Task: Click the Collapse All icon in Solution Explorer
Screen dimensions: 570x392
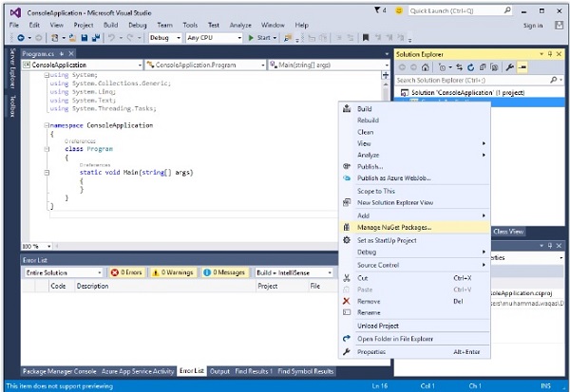Action: tap(483, 67)
